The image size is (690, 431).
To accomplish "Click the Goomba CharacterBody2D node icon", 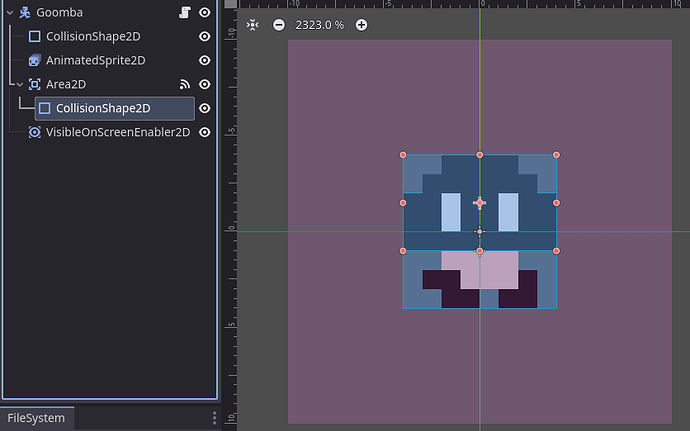I will pyautogui.click(x=25, y=12).
